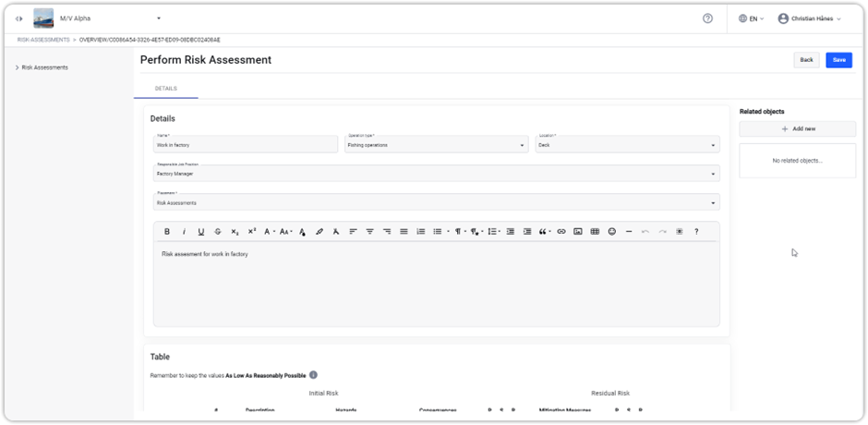Switch to the Details tab

click(x=166, y=89)
